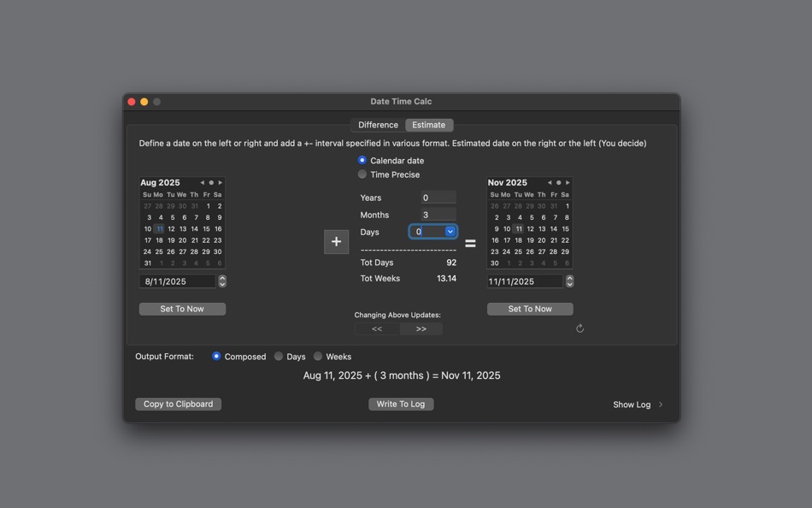Click the 8/11/2025 date field
Screen dimensions: 812x508
(x=178, y=281)
